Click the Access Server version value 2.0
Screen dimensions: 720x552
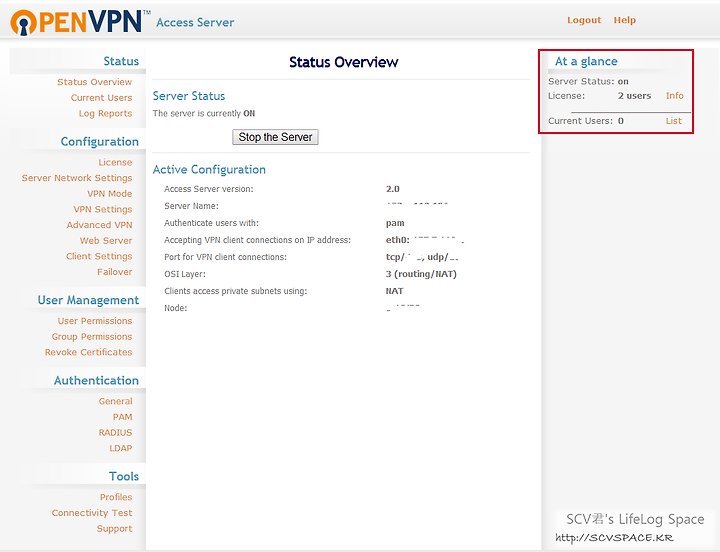(x=393, y=189)
